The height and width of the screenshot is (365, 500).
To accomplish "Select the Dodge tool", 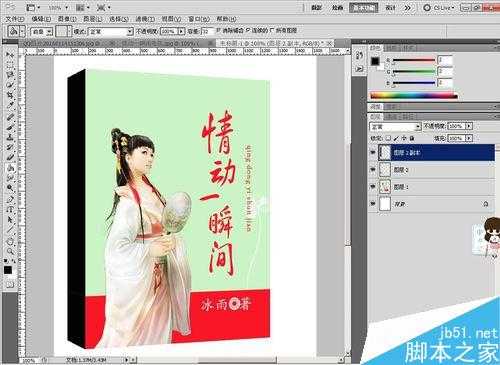I will (x=10, y=188).
